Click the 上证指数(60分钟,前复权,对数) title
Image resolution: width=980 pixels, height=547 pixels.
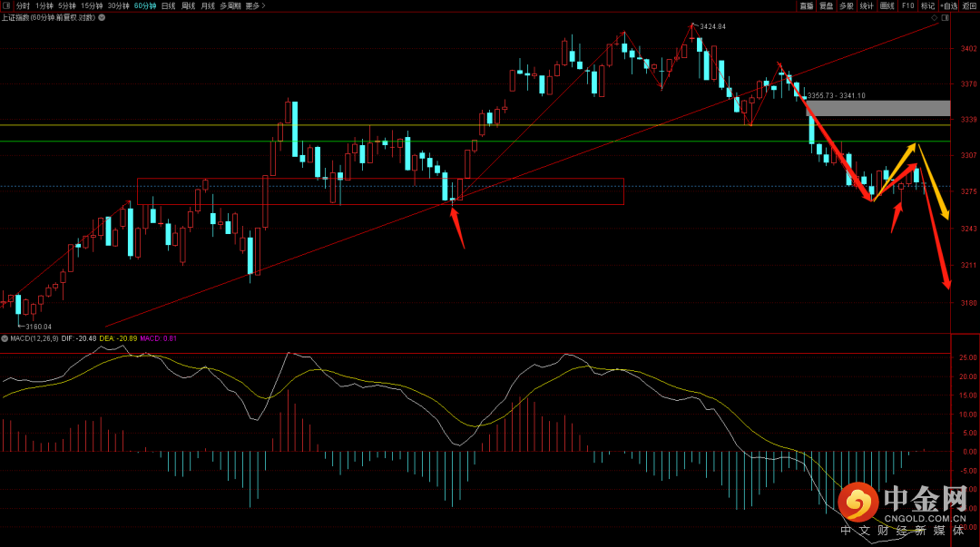(x=48, y=17)
